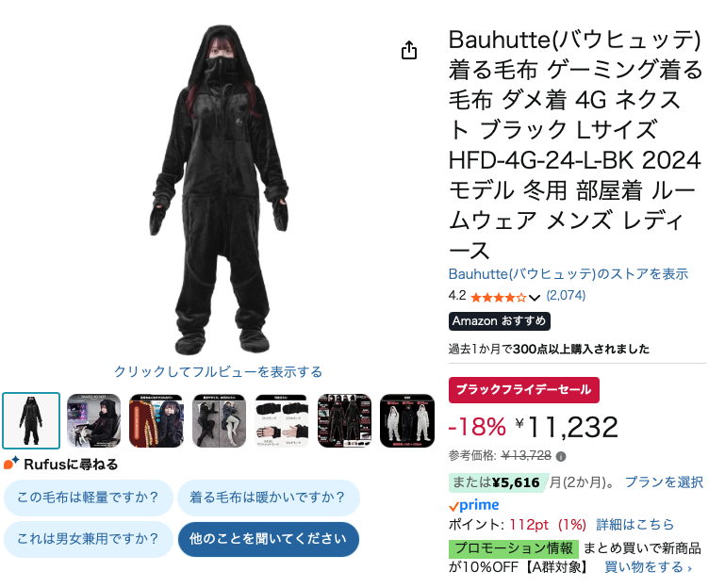
Task: Open 'プランを選択' payment plan link
Action: click(x=664, y=482)
